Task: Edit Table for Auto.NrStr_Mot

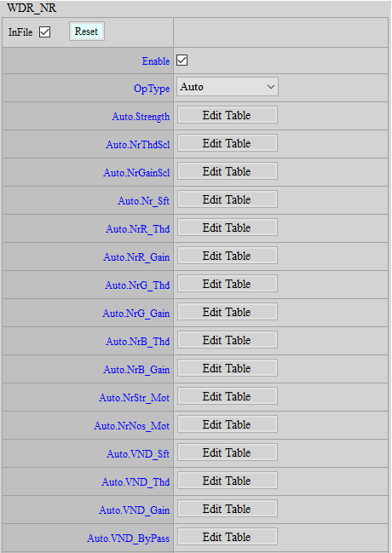Action: click(x=228, y=396)
